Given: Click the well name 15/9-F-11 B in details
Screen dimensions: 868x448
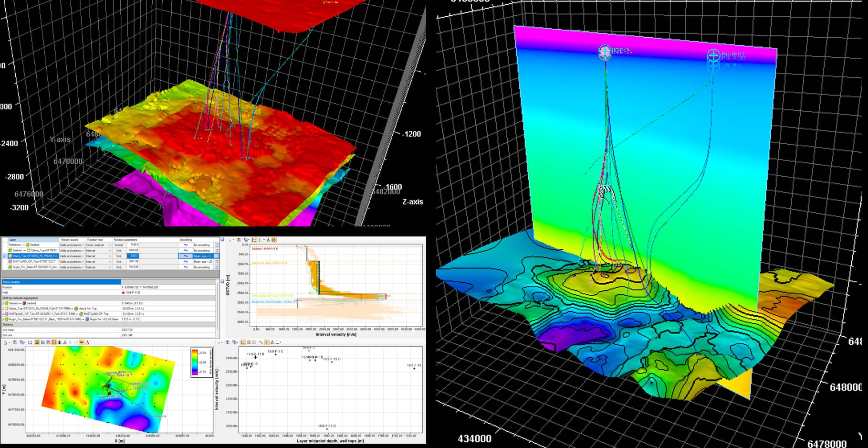Looking at the screenshot, I should pyautogui.click(x=133, y=293).
